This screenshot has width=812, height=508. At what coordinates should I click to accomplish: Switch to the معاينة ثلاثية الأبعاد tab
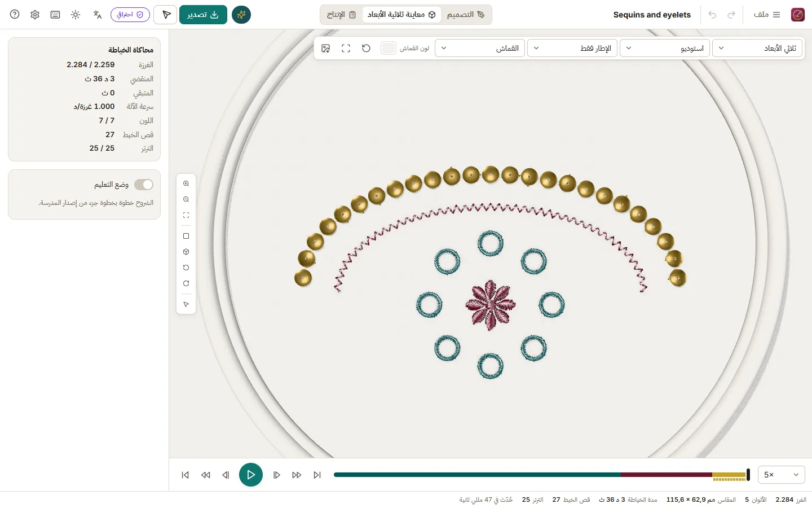[401, 15]
